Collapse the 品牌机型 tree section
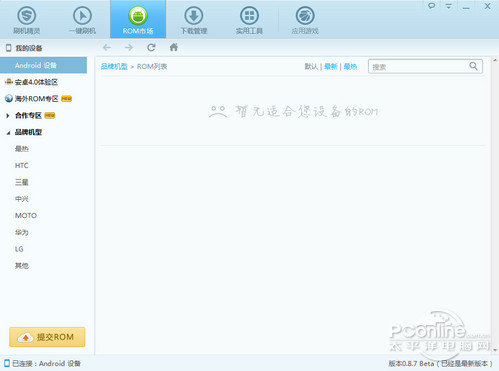Image resolution: width=499 pixels, height=371 pixels. point(8,133)
